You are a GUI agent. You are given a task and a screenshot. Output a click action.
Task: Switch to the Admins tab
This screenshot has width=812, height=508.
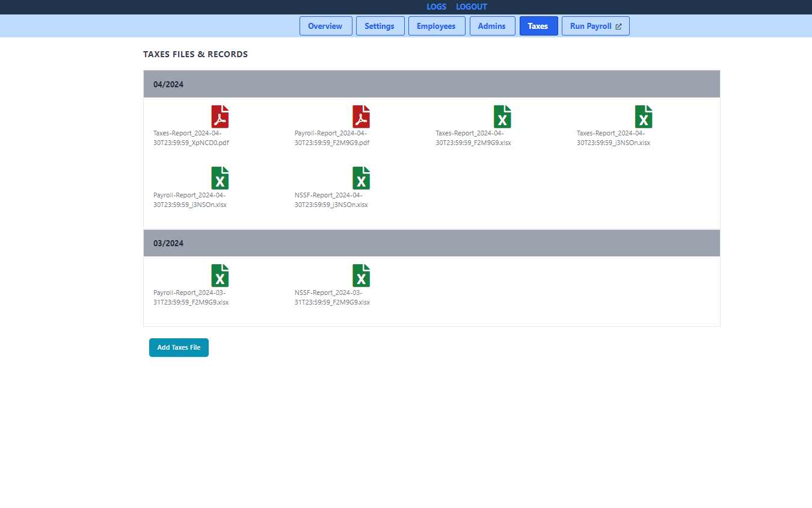point(492,26)
